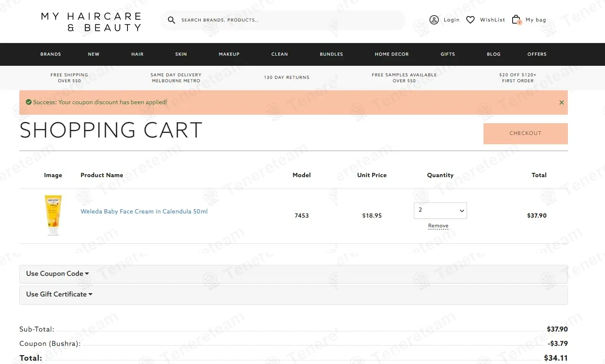Open the quantity dropdown showing 2
The height and width of the screenshot is (364, 605).
pyautogui.click(x=440, y=210)
